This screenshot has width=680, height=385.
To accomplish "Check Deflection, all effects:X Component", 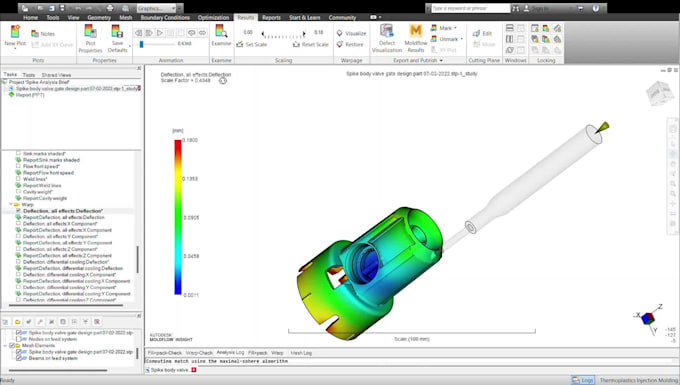I will tap(18, 224).
